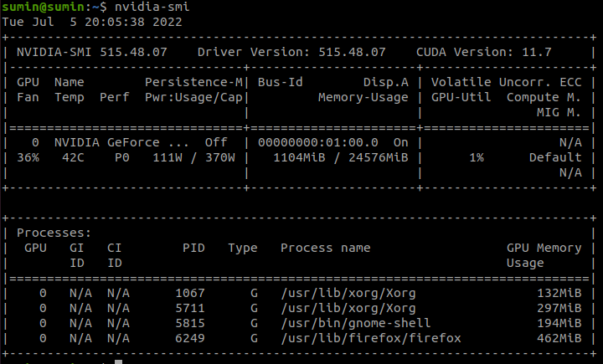603x364 pixels.
Task: Click the 462MiB memory usage
Action: [559, 338]
